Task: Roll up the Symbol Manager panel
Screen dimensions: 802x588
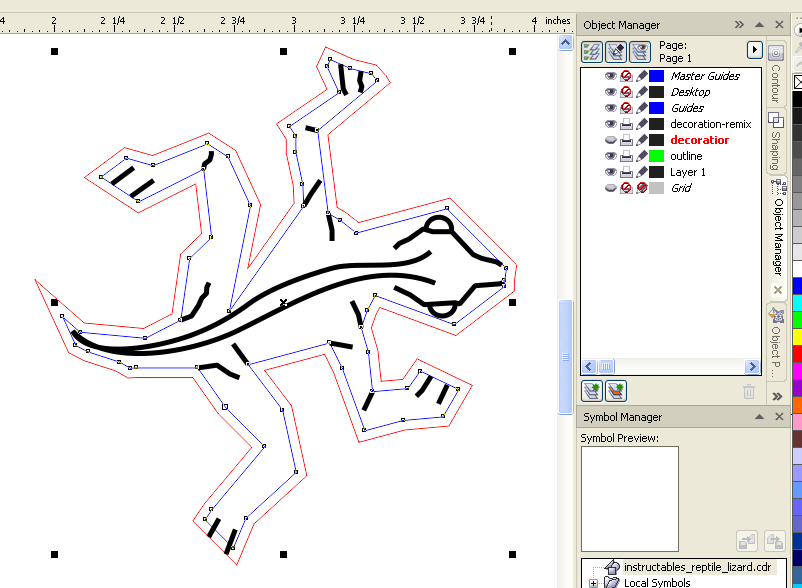Action: click(760, 417)
